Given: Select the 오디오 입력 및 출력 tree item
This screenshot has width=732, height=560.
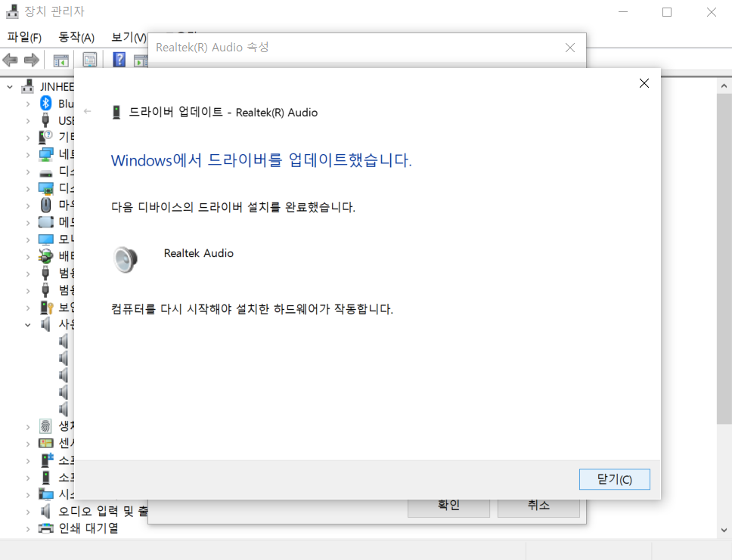Looking at the screenshot, I should pyautogui.click(x=103, y=511).
